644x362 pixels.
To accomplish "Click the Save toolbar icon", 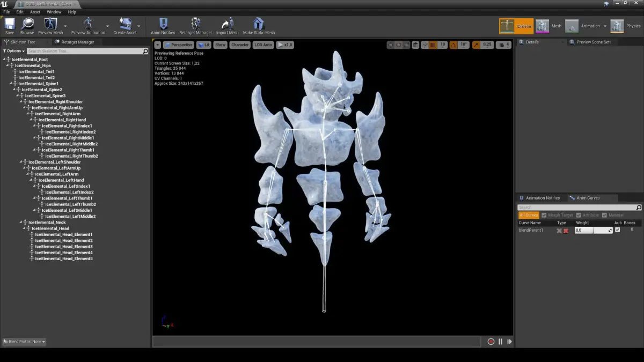I will (x=10, y=24).
